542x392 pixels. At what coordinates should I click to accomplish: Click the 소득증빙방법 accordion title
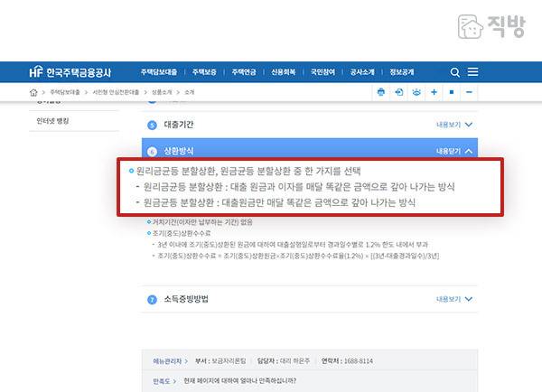[x=186, y=299]
